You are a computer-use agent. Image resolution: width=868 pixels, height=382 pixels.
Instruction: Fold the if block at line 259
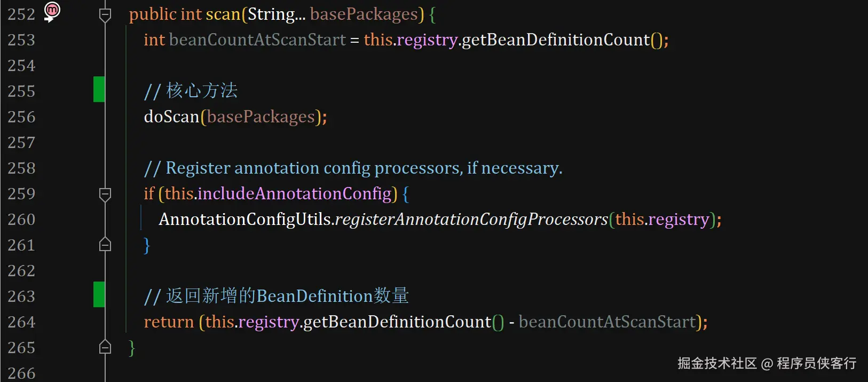(105, 194)
